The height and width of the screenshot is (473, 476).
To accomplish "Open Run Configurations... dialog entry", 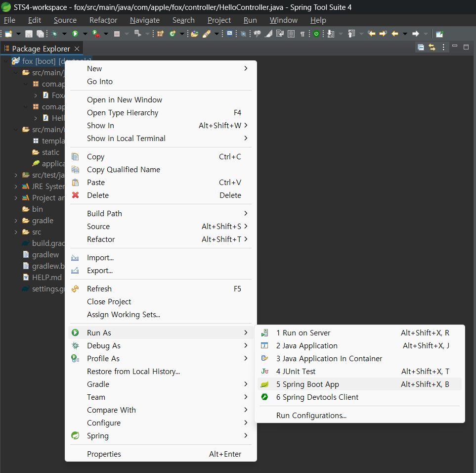I will point(359,416).
